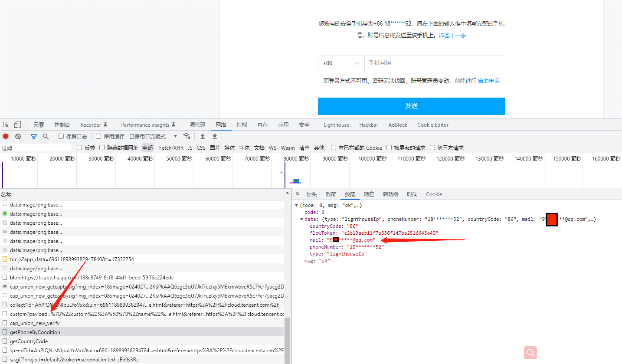Check the 反转 filter option
The height and width of the screenshot is (364, 622).
pos(79,148)
